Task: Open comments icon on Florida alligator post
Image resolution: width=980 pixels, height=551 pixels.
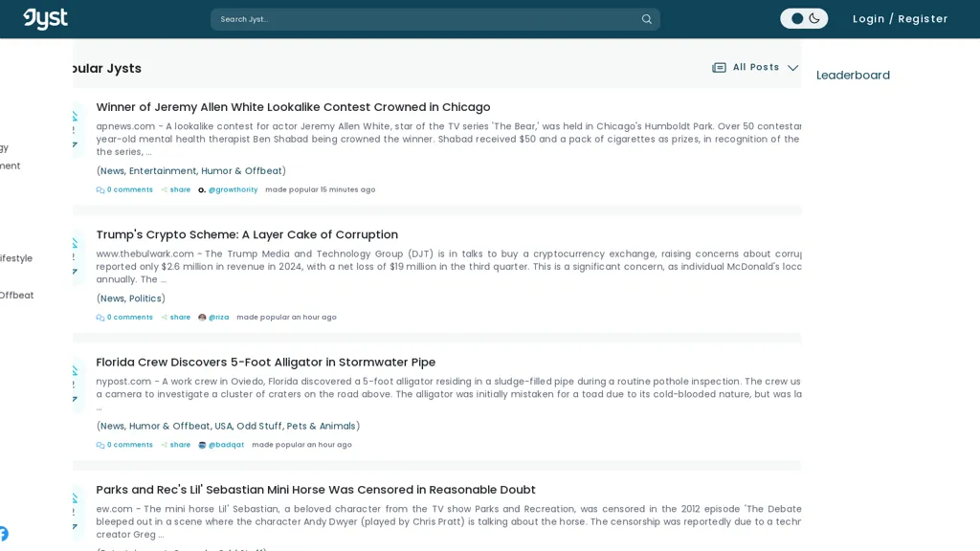Action: 100,445
